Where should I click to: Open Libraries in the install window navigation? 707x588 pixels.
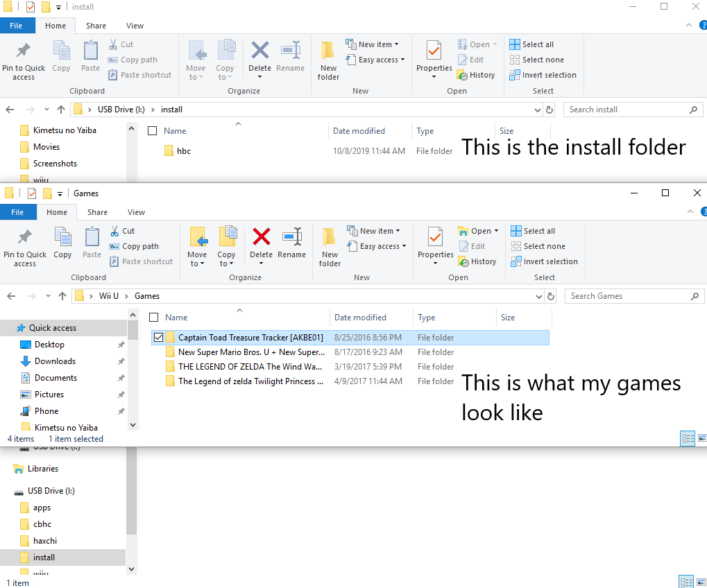(x=43, y=469)
